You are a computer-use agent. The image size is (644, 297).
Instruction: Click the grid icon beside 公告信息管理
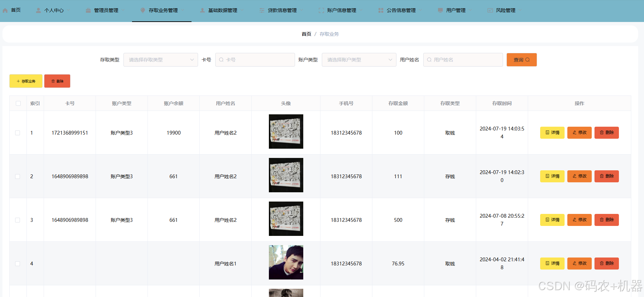pyautogui.click(x=381, y=10)
